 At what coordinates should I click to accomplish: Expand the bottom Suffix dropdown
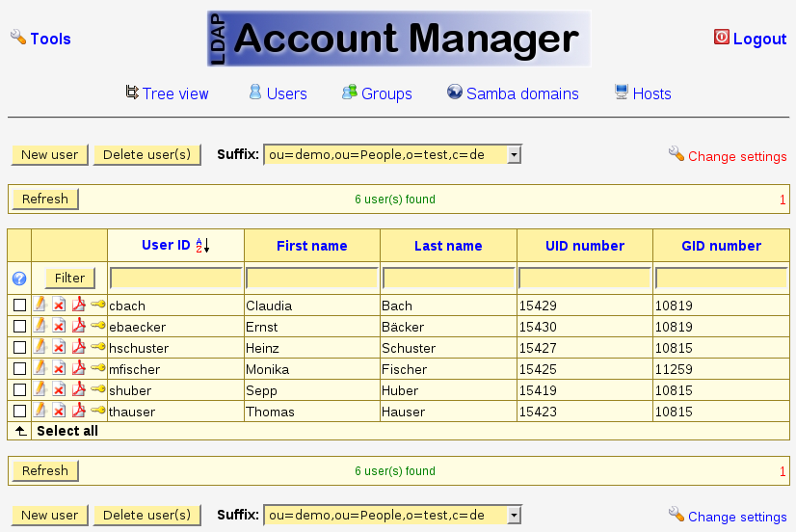[514, 515]
